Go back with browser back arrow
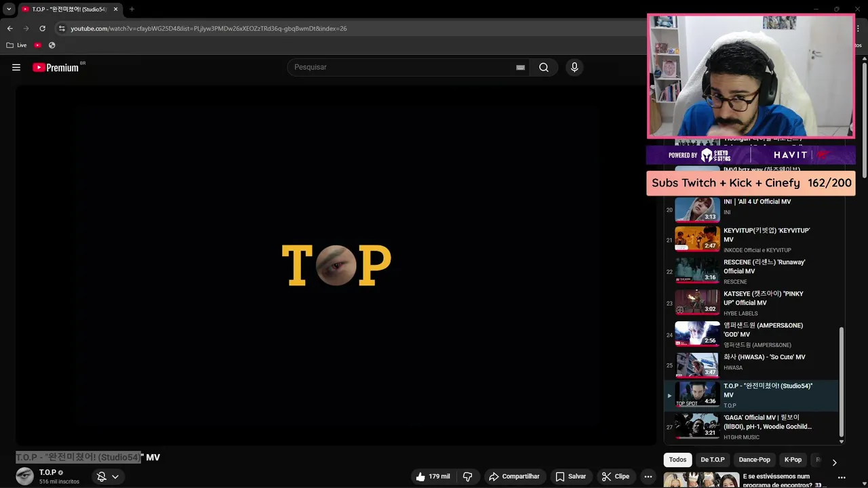The image size is (868, 488). pyautogui.click(x=9, y=28)
